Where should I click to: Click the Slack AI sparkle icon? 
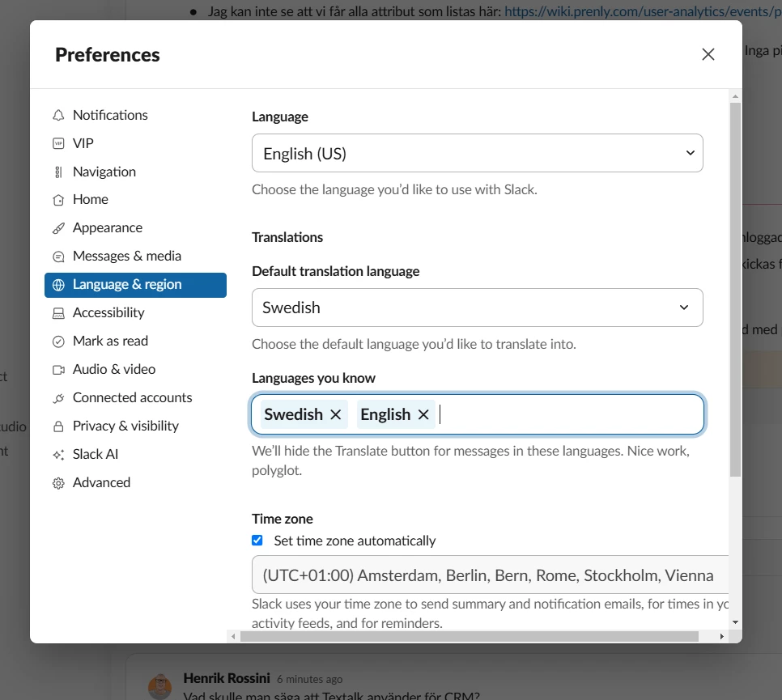pos(58,455)
